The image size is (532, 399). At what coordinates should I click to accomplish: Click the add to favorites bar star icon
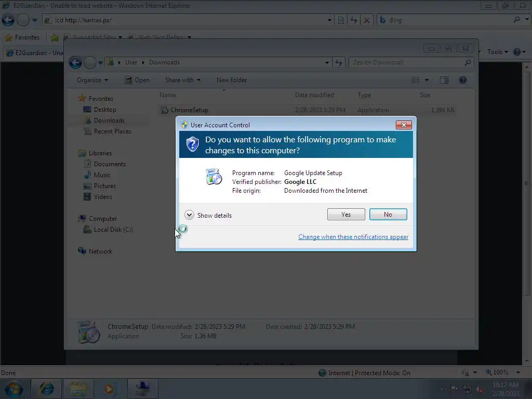(54, 37)
